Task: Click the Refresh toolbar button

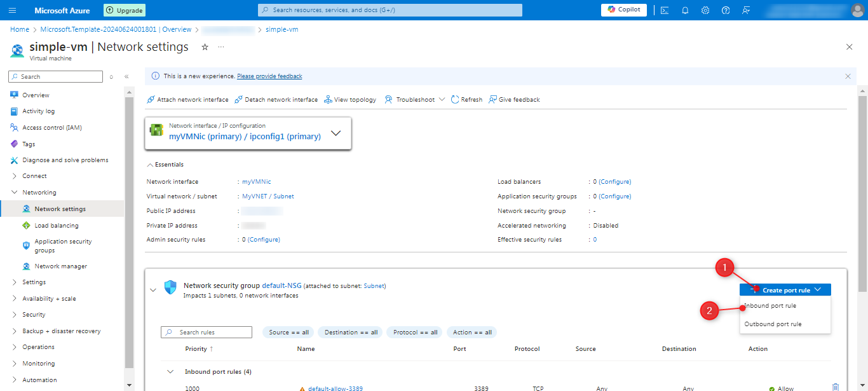Action: 466,100
